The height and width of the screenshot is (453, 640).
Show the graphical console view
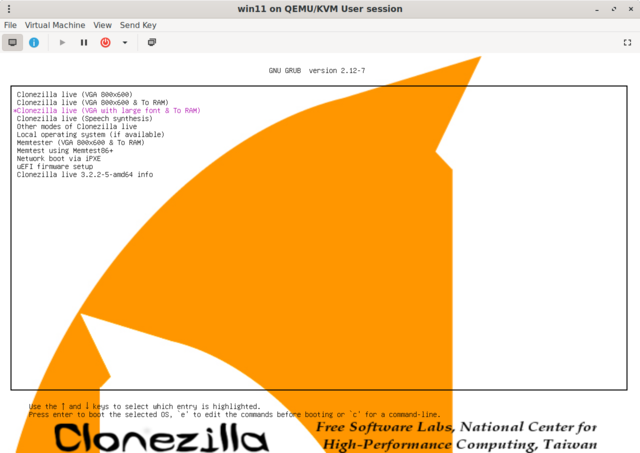[x=13, y=43]
